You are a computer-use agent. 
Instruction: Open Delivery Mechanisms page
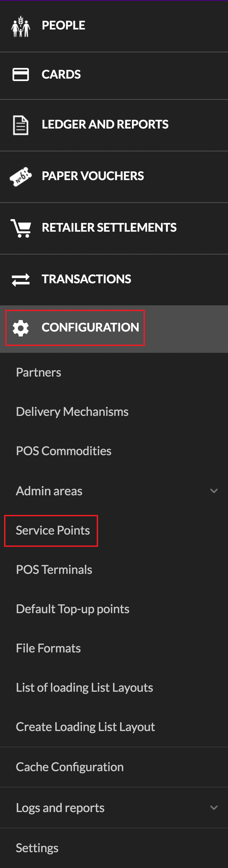pos(72,411)
